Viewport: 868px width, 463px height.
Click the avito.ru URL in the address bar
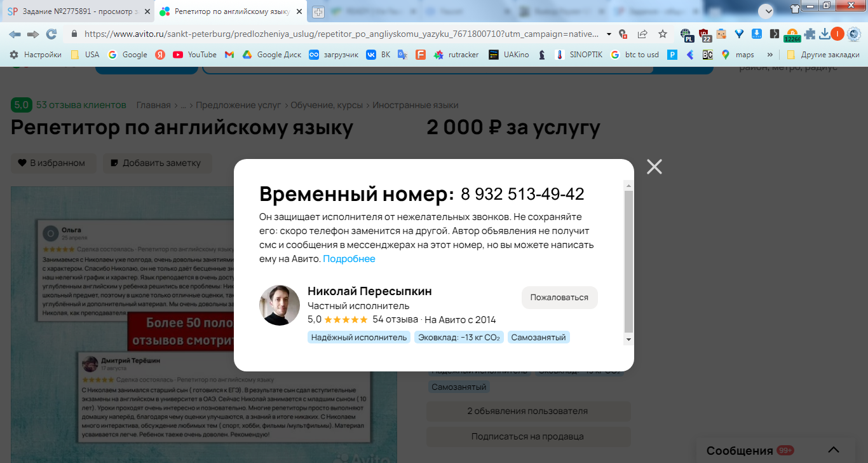(341, 34)
